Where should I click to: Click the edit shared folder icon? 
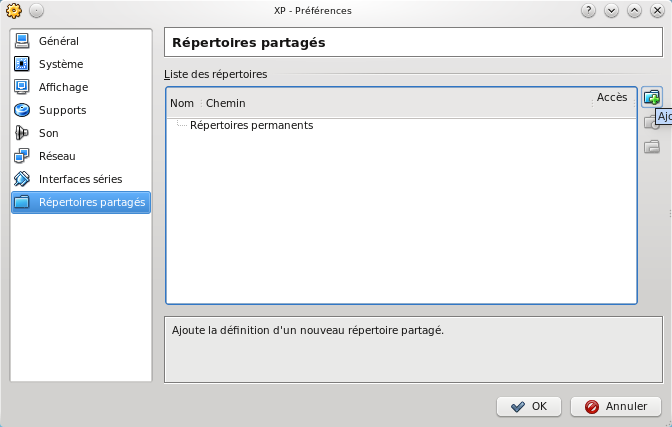coord(652,122)
